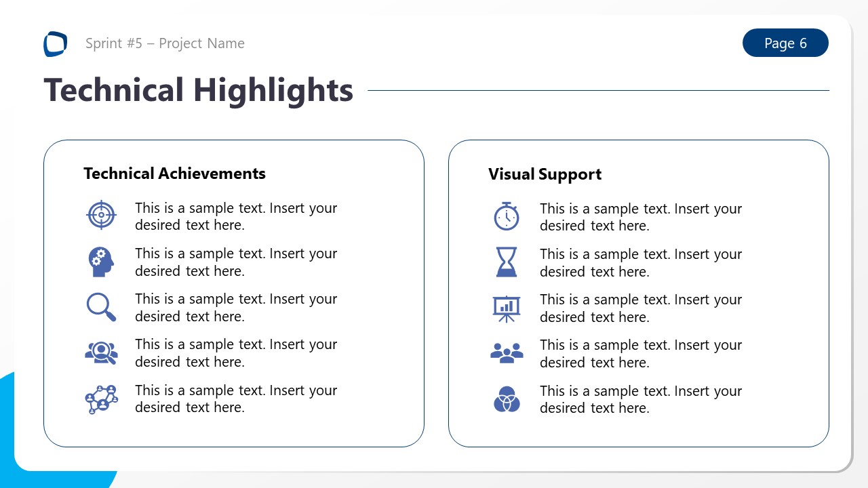Select the Venn diagram icon
This screenshot has width=868, height=488.
pyautogui.click(x=506, y=399)
